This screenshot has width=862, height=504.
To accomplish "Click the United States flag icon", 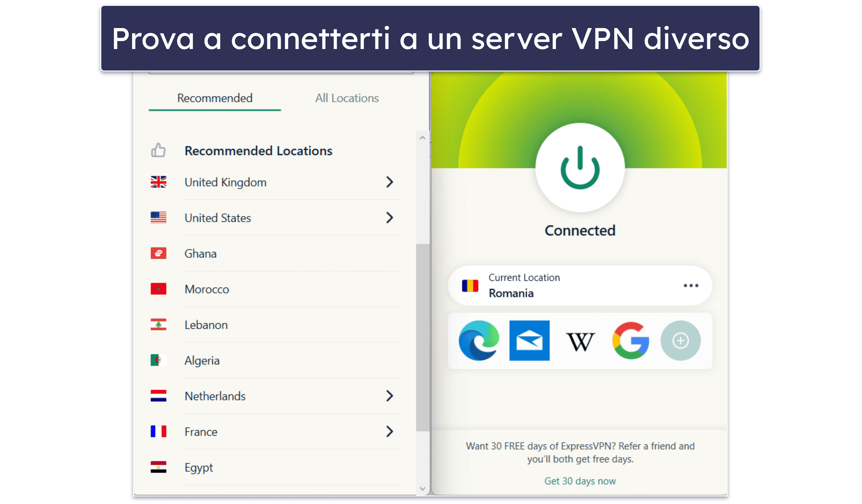I will click(x=158, y=217).
